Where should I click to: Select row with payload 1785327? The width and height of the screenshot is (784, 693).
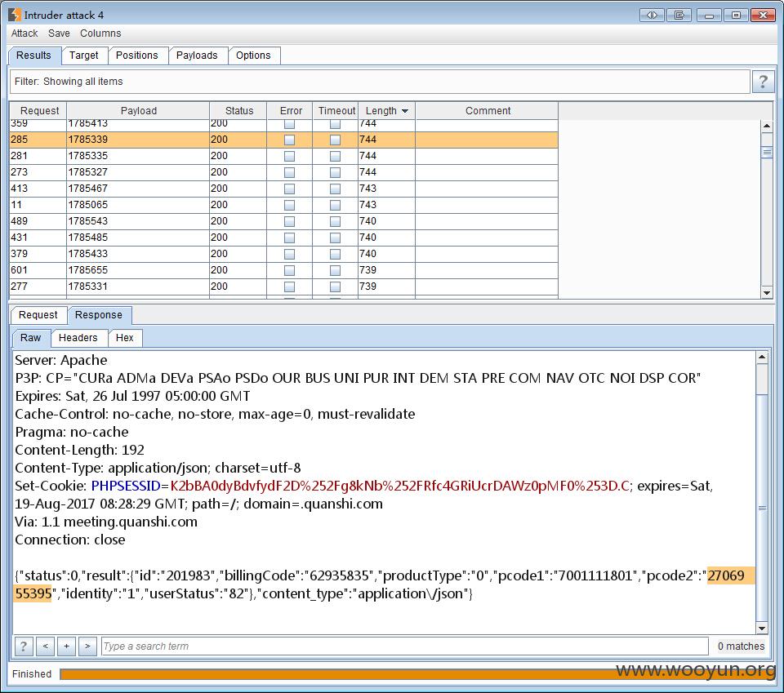click(x=283, y=172)
